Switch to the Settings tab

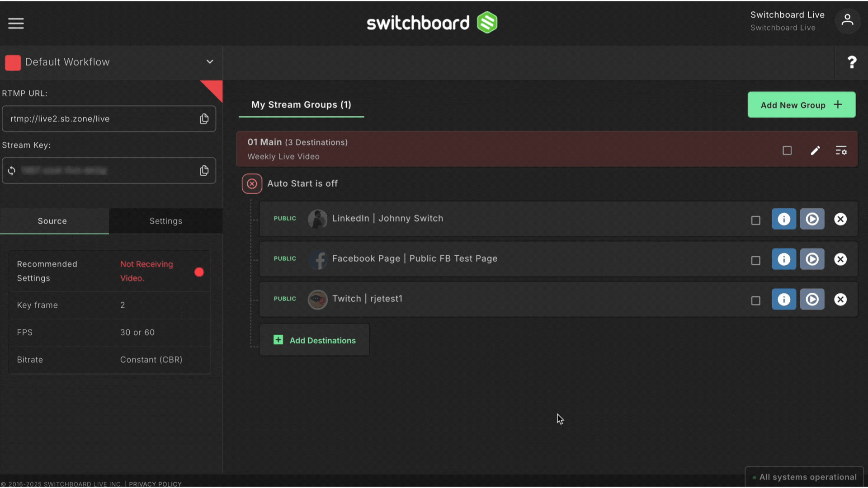[166, 221]
